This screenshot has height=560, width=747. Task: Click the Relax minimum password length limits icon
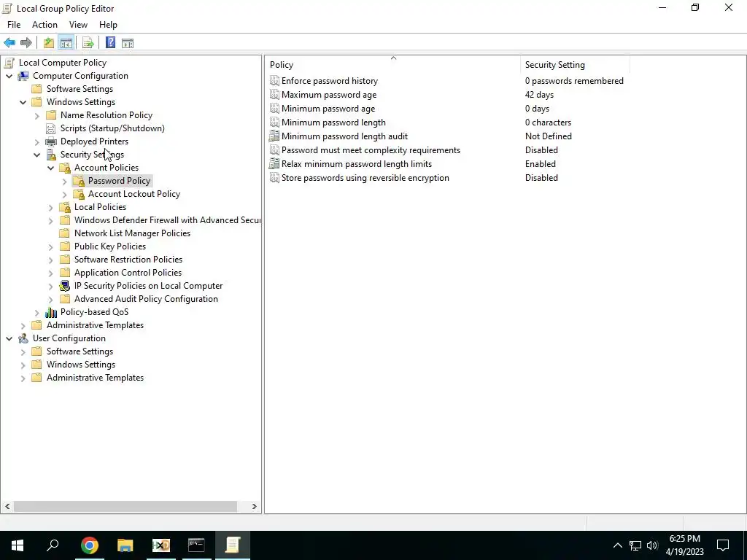[x=274, y=164]
